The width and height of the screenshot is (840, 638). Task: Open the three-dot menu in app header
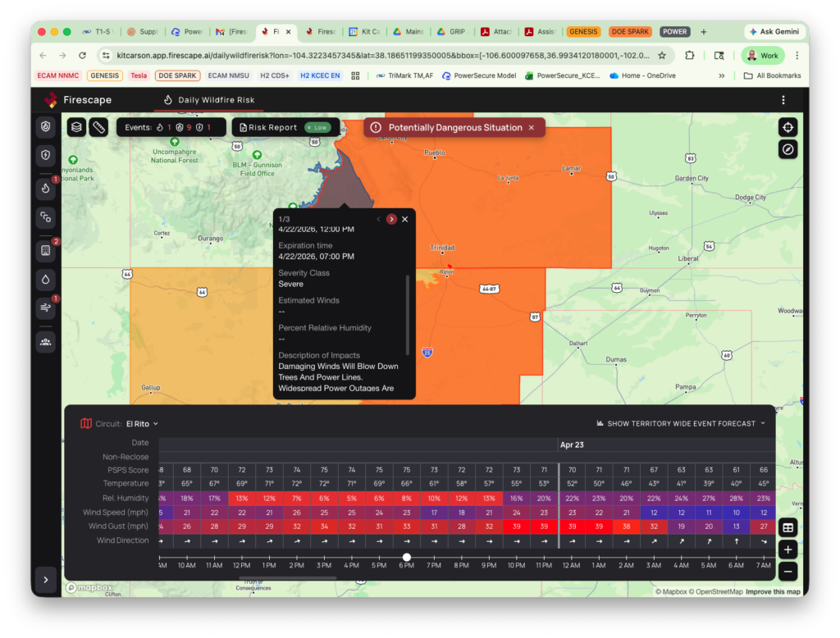[x=783, y=100]
